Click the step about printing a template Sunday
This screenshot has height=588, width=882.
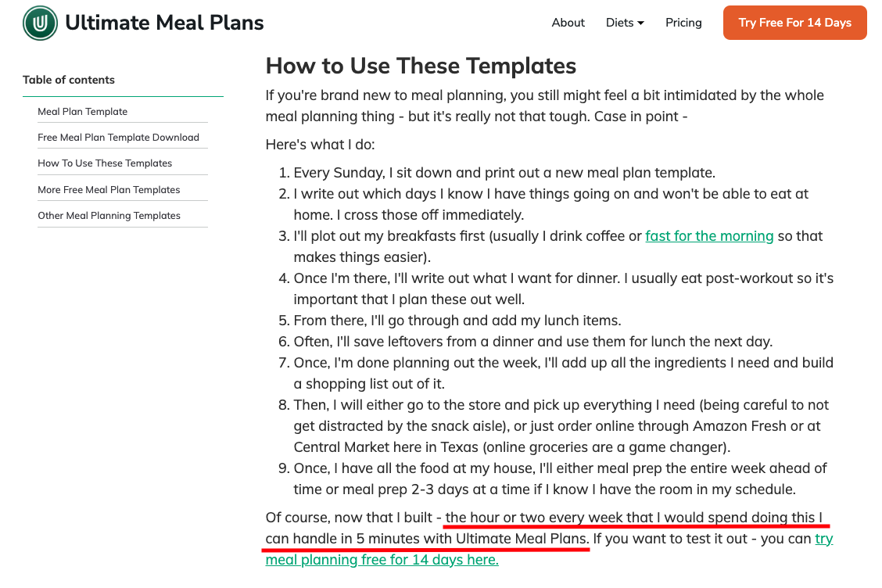click(504, 173)
